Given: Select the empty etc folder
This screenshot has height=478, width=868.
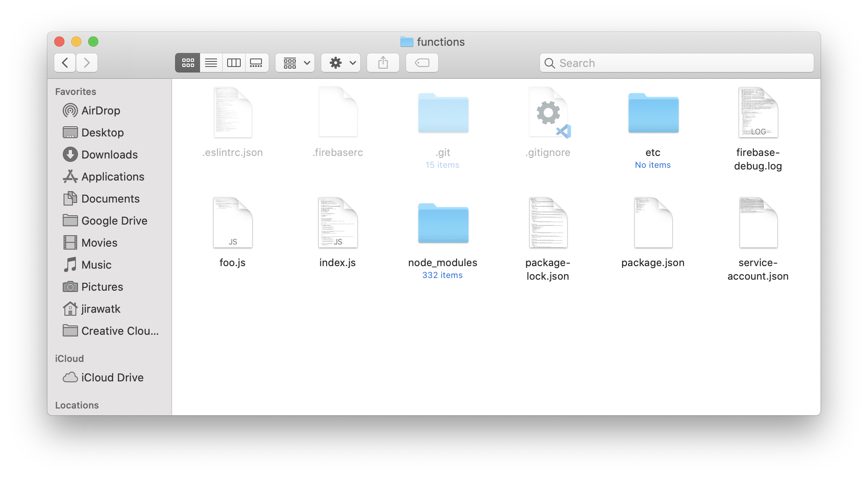Looking at the screenshot, I should (653, 113).
